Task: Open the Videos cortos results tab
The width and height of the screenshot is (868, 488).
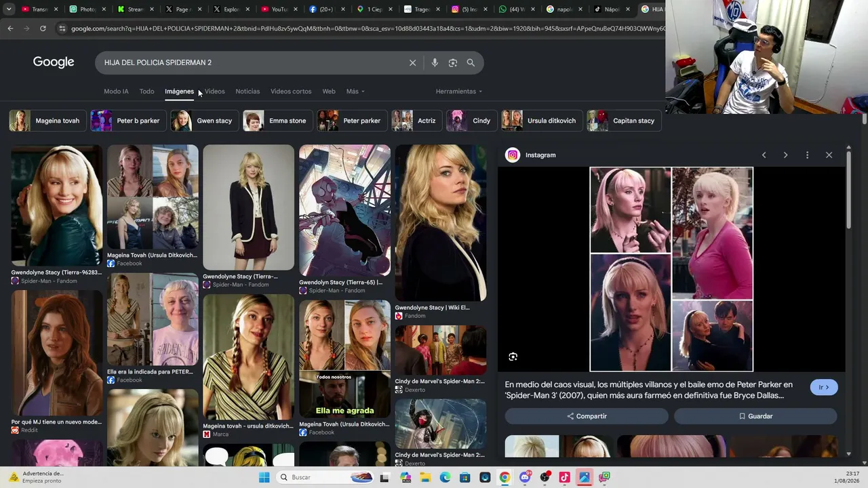Action: click(x=291, y=91)
